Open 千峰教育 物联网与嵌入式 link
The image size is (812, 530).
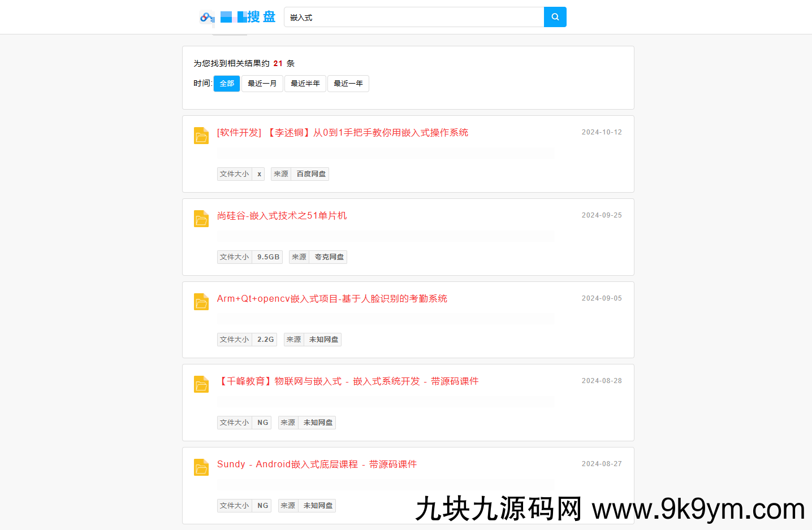348,381
